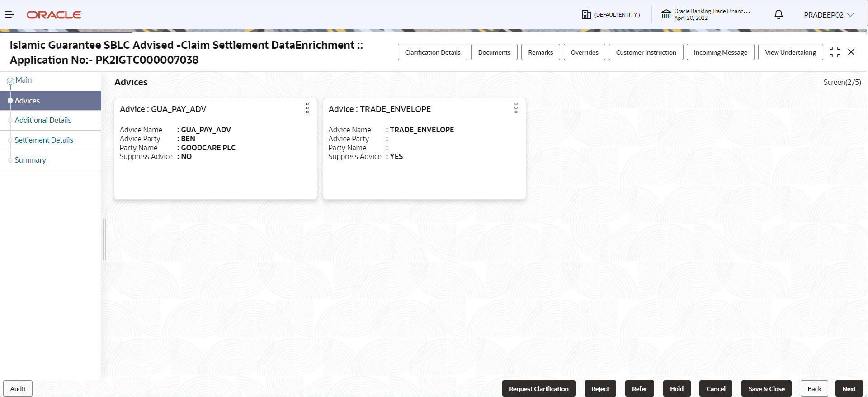Click Request Clarification

pos(539,388)
